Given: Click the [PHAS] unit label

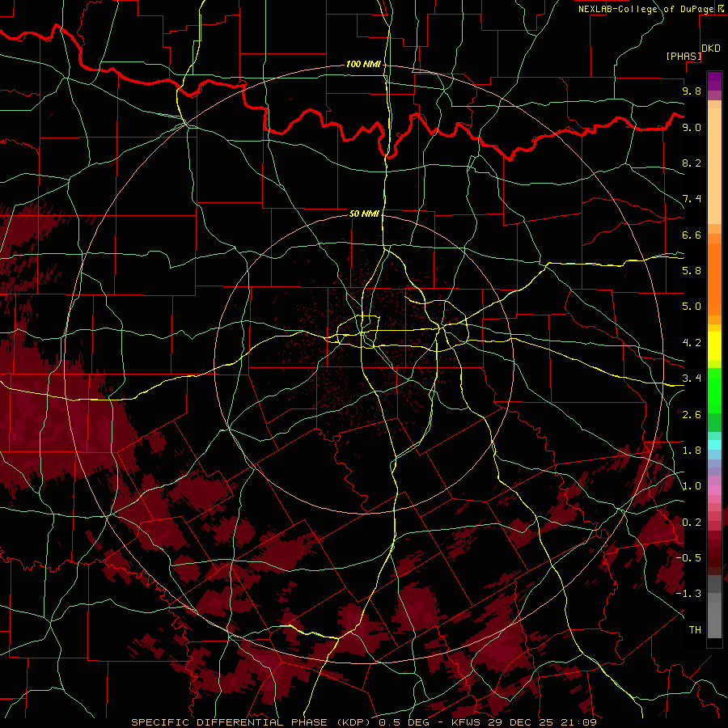Looking at the screenshot, I should click(x=684, y=57).
